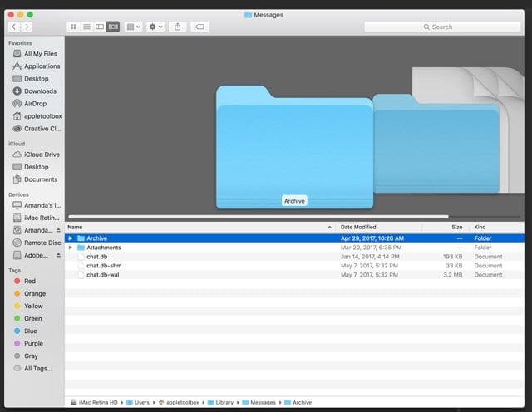Viewport: 532px width, 412px height.
Task: Go back with the back arrow
Action: 14,27
